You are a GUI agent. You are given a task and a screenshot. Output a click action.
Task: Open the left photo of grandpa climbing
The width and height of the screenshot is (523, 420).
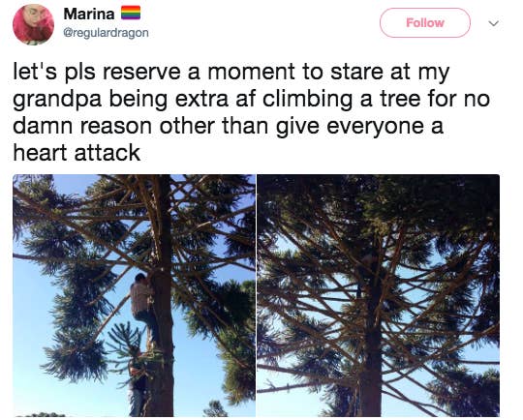pos(134,295)
